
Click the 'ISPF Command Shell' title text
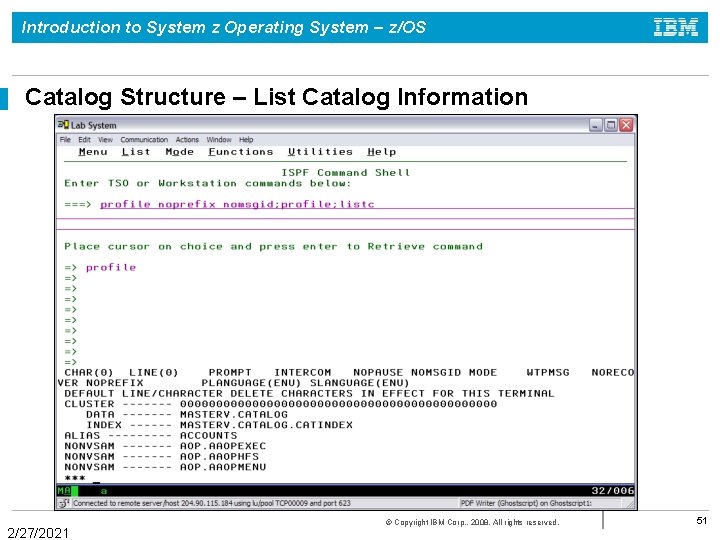coord(345,173)
